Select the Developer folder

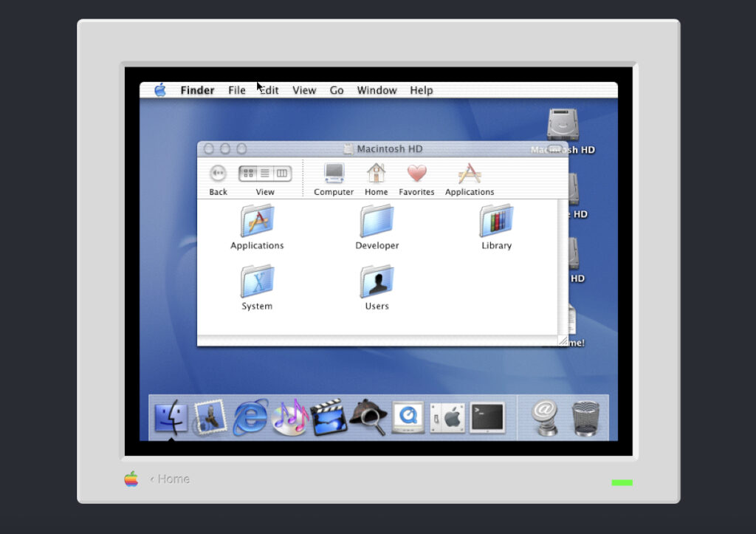click(377, 221)
